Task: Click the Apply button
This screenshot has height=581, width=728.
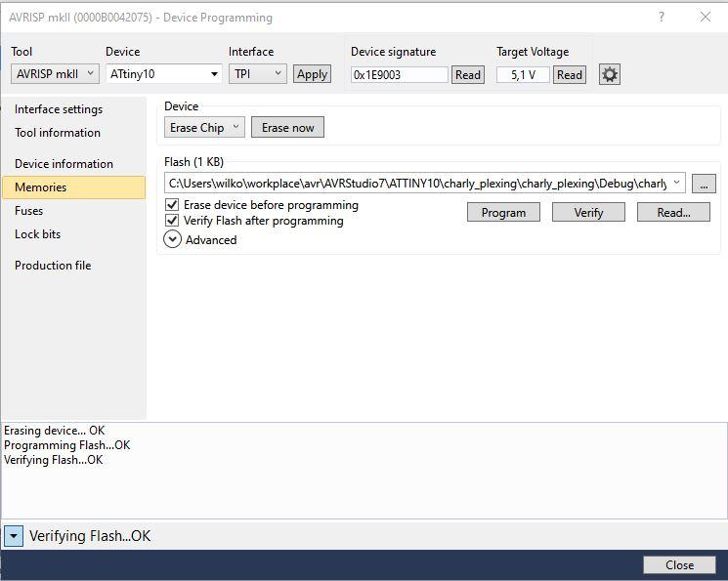Action: [x=312, y=74]
